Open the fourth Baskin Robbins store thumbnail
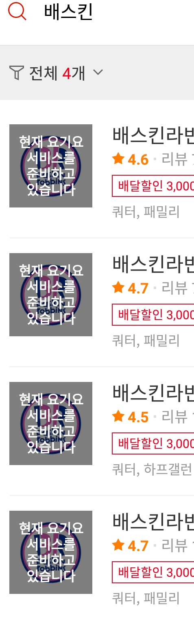This screenshot has height=644, width=194. [51, 552]
